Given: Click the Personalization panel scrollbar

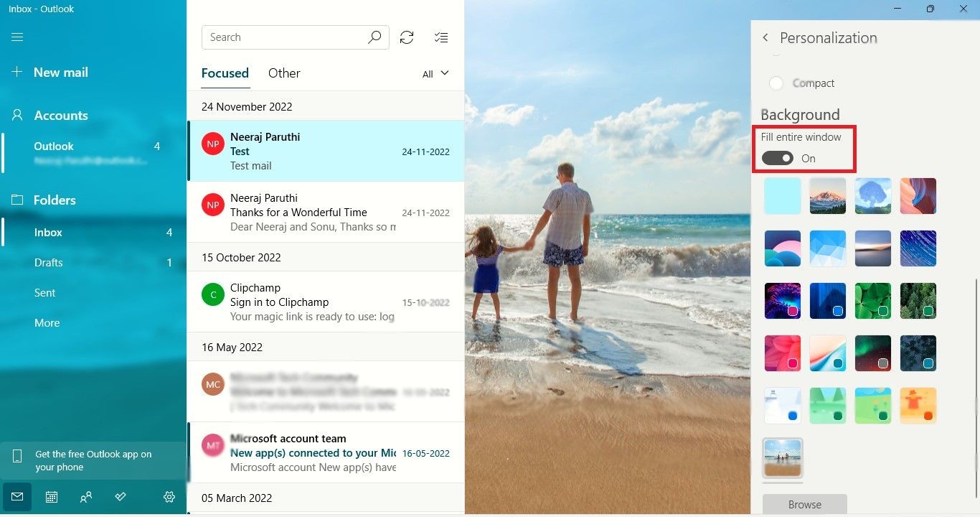Looking at the screenshot, I should tap(976, 388).
